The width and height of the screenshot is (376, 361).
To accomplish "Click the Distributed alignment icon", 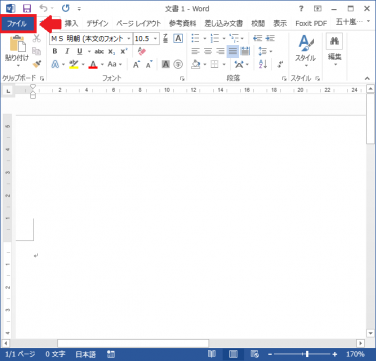I will [245, 51].
